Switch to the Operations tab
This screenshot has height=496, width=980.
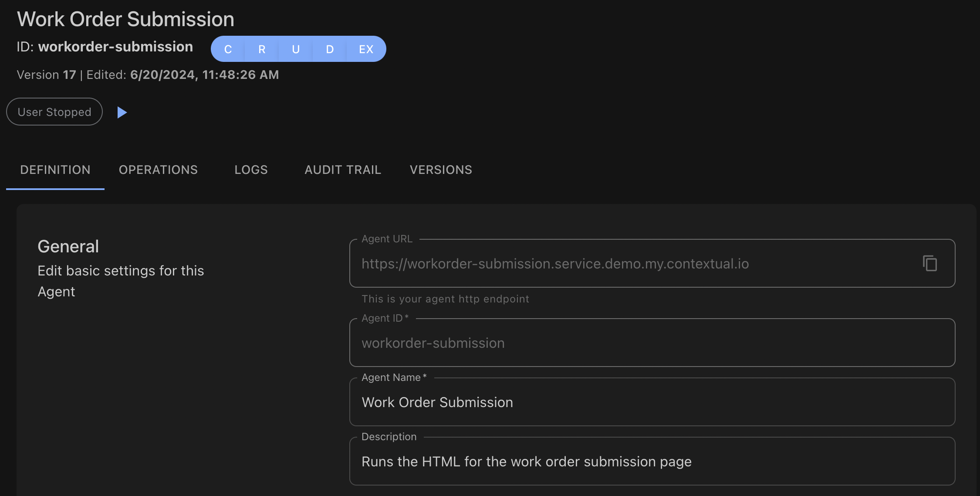point(158,170)
